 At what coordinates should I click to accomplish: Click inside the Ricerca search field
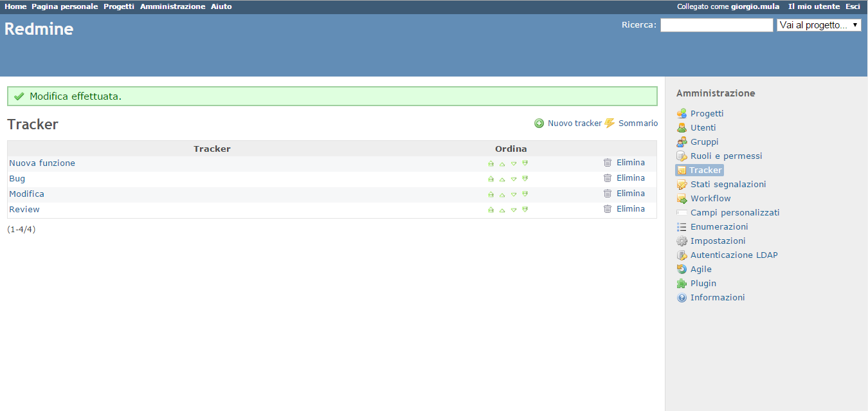pos(716,25)
